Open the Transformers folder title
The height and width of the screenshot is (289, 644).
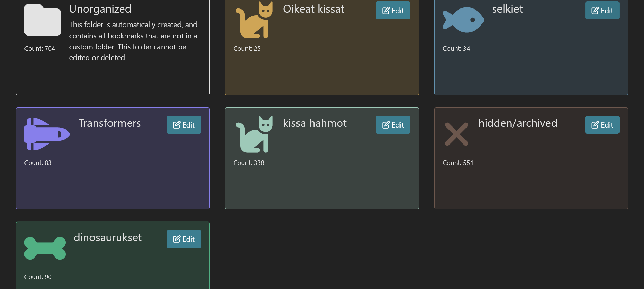tap(109, 123)
